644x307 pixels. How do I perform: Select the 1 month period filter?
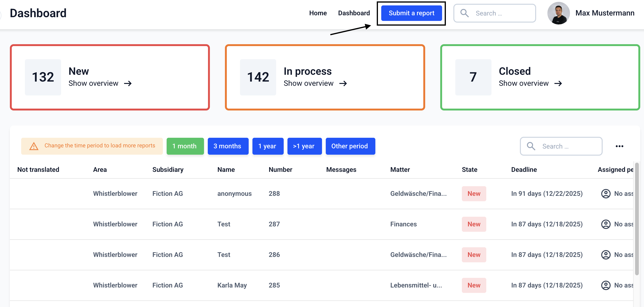point(185,146)
